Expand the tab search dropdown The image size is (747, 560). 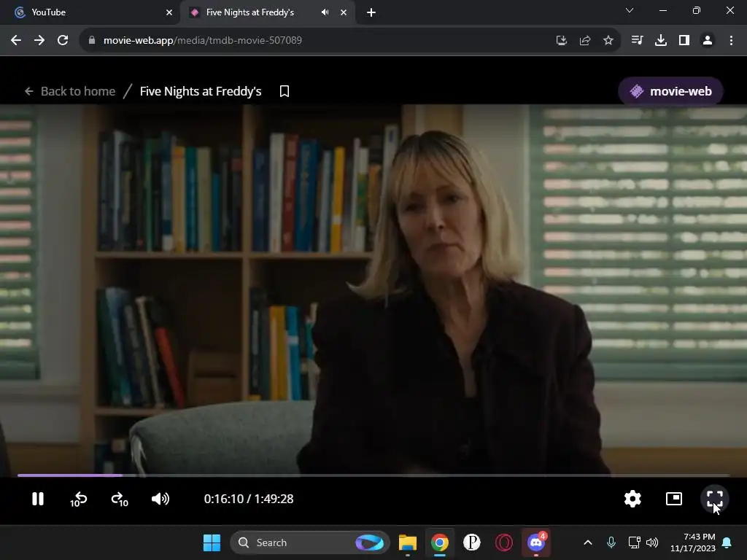point(630,10)
